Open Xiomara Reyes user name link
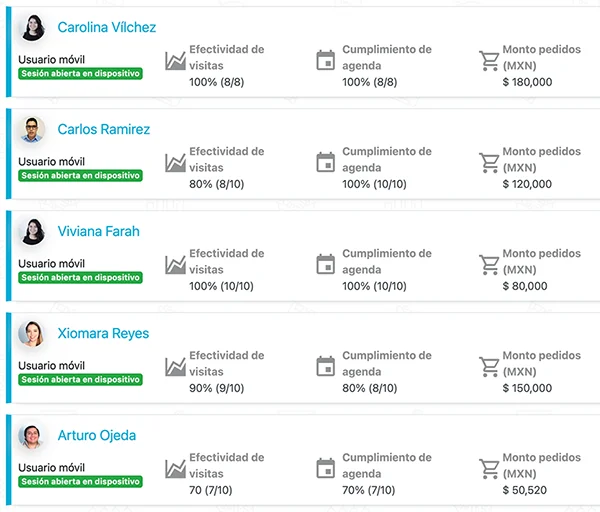The height and width of the screenshot is (512, 600). (102, 333)
